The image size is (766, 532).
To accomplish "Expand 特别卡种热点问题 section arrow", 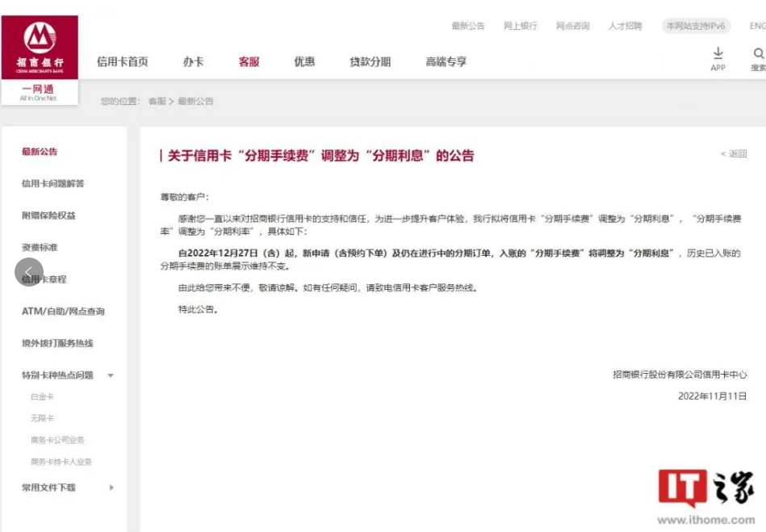I will point(111,375).
